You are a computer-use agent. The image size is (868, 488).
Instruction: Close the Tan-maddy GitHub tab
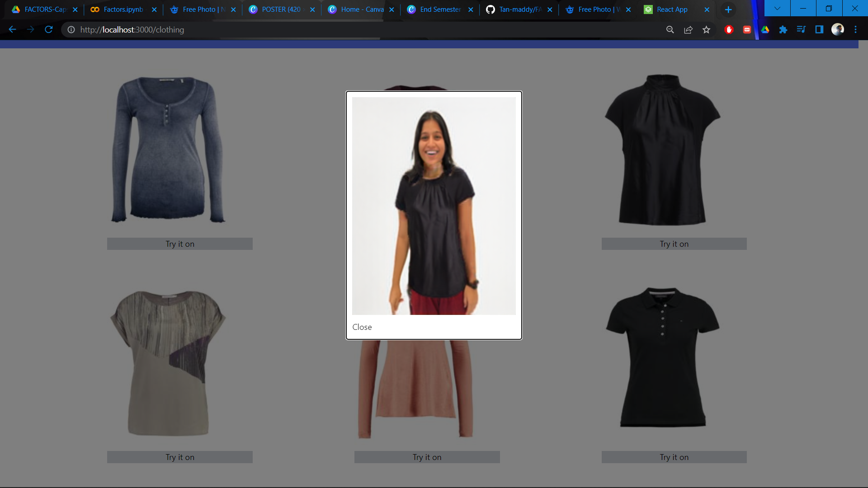click(549, 9)
